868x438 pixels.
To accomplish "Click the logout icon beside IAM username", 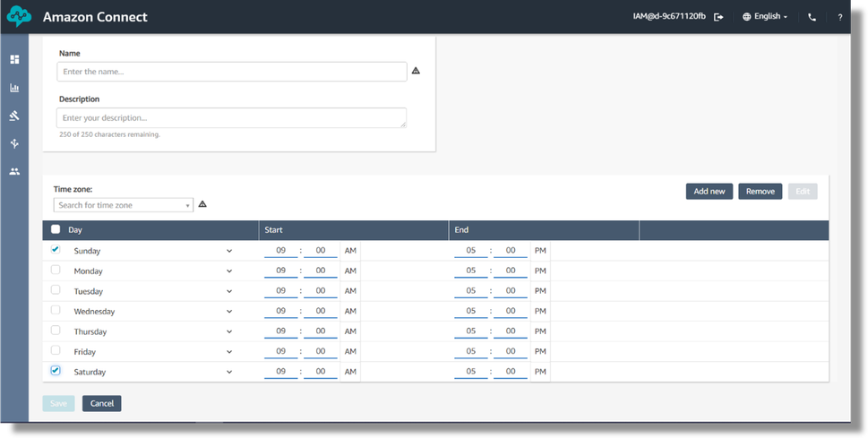I will coord(718,17).
